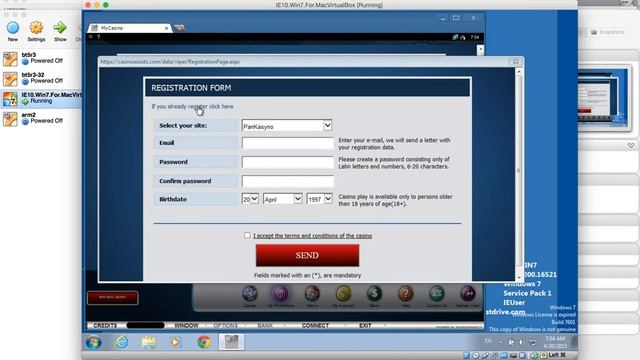The width and height of the screenshot is (640, 360).
Task: Click the registration popup address URL text
Action: click(170, 62)
